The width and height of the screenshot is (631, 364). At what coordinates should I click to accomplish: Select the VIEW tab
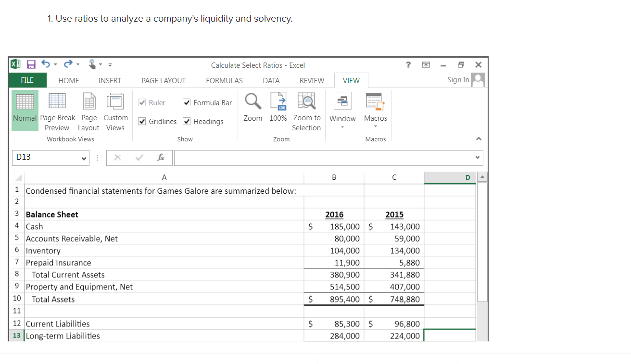[351, 81]
